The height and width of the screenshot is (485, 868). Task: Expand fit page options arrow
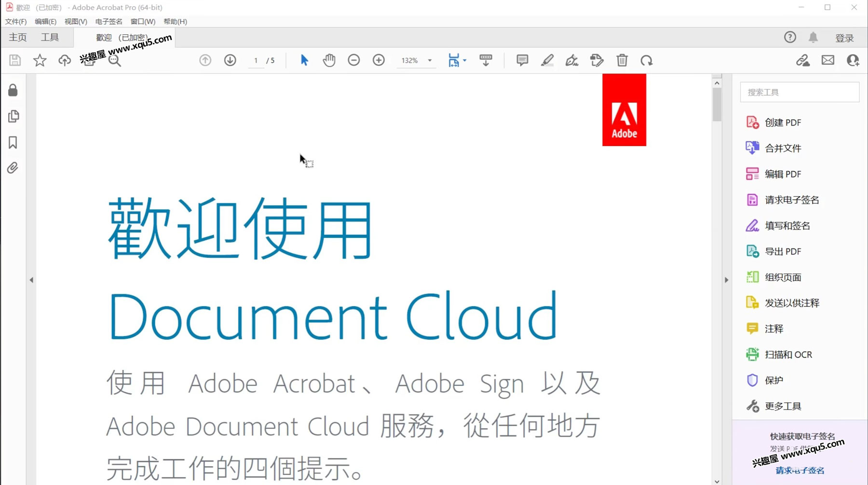coord(464,61)
